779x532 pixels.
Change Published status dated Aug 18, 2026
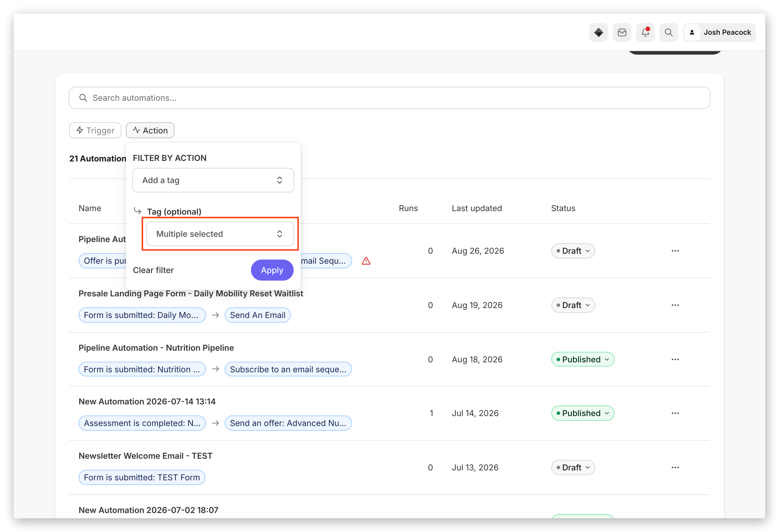(x=583, y=359)
